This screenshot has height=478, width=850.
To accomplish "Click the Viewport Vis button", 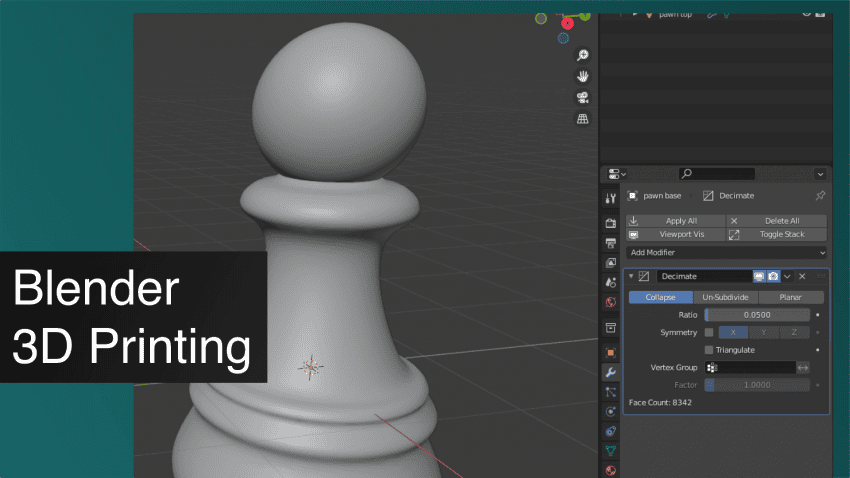I will pos(675,234).
